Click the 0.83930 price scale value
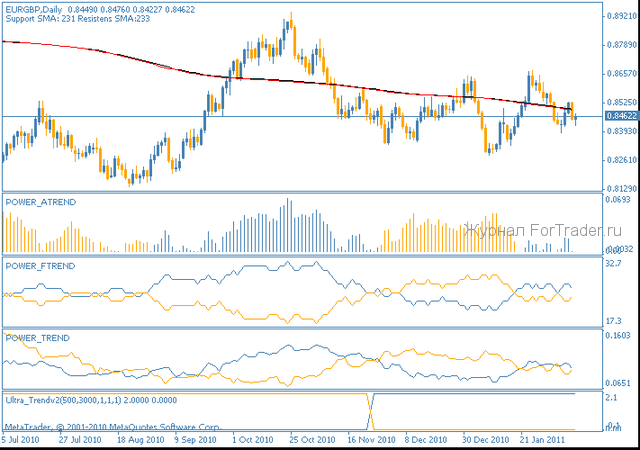 point(622,131)
